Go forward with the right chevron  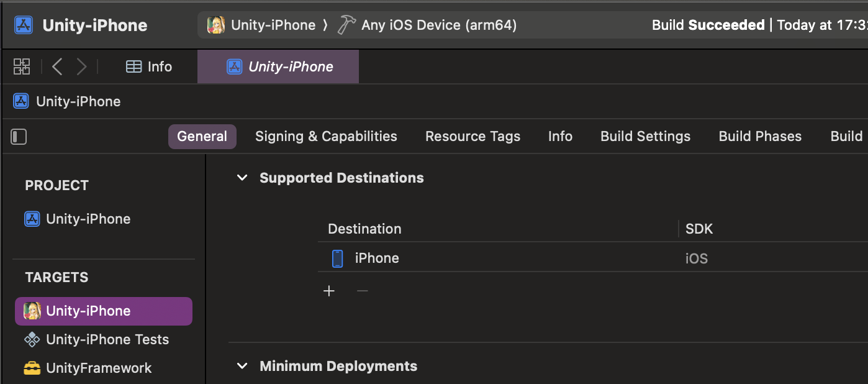[x=81, y=66]
